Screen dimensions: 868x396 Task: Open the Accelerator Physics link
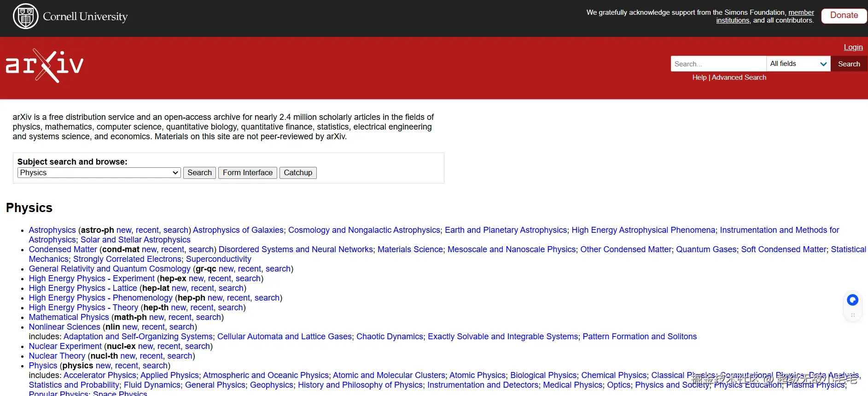pyautogui.click(x=100, y=375)
